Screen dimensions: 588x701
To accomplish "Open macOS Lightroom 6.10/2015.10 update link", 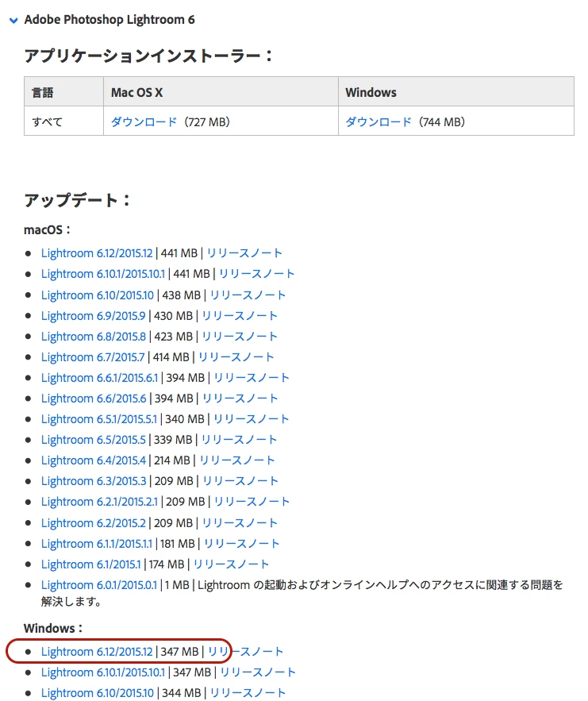I will pos(98,295).
